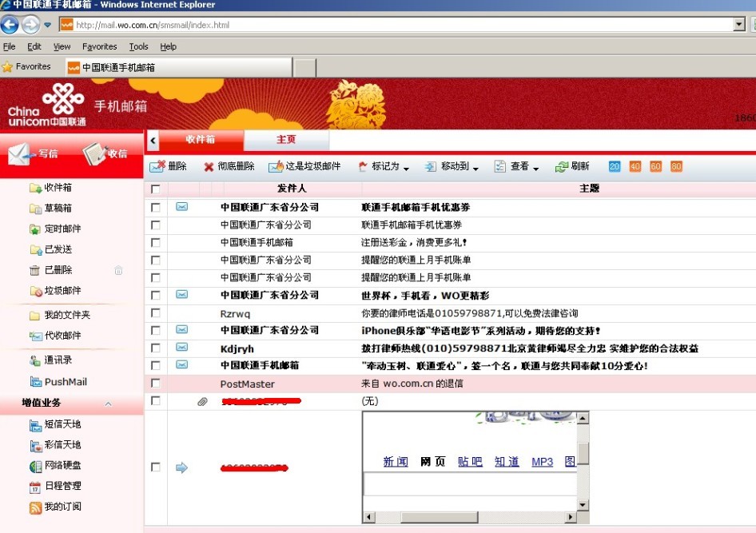Viewport: 756px width, 533px height.
Task: Open the 标记为 mark-as dropdown
Action: pyautogui.click(x=384, y=167)
